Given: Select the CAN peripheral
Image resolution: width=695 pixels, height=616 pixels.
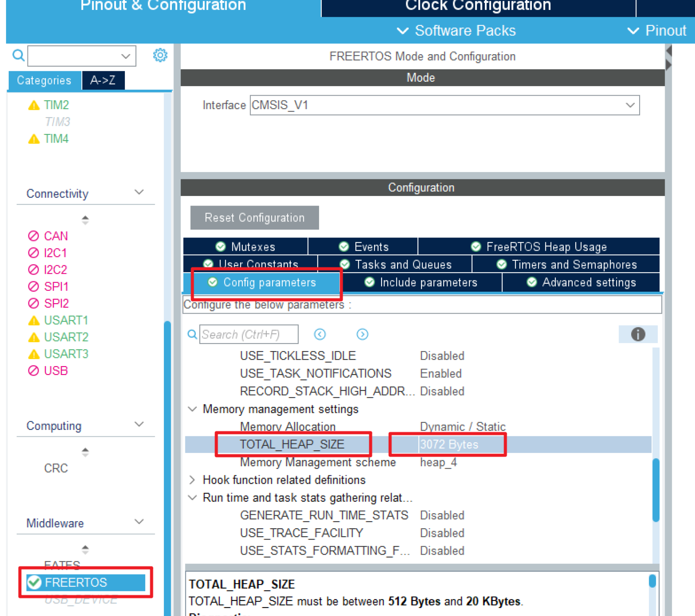Looking at the screenshot, I should pos(48,236).
